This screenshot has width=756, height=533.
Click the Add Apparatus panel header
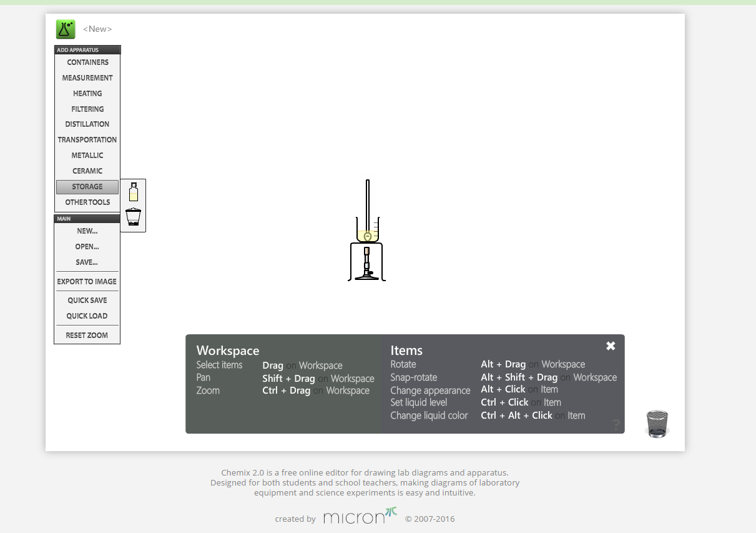87,49
